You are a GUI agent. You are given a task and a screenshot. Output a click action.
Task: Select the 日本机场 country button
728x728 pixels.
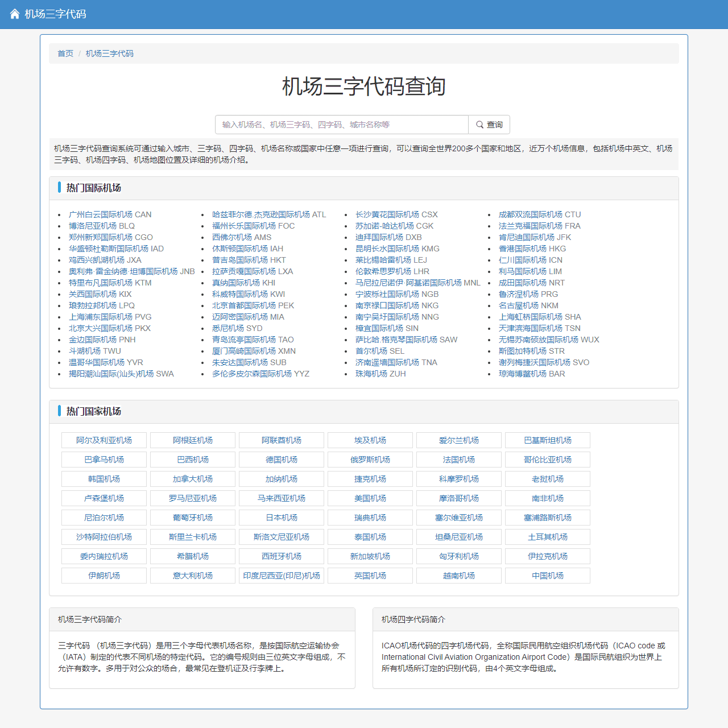coord(281,518)
